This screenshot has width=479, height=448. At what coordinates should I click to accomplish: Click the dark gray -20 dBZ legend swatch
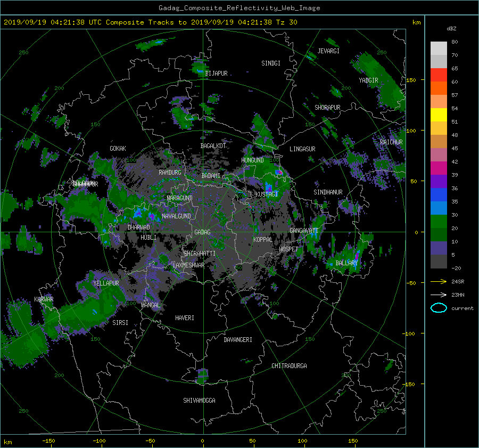pos(439,261)
